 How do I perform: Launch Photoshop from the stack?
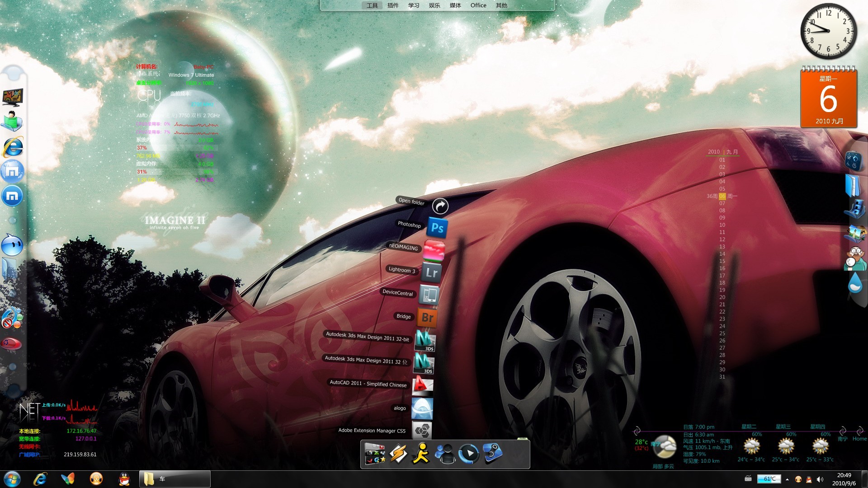coord(437,227)
